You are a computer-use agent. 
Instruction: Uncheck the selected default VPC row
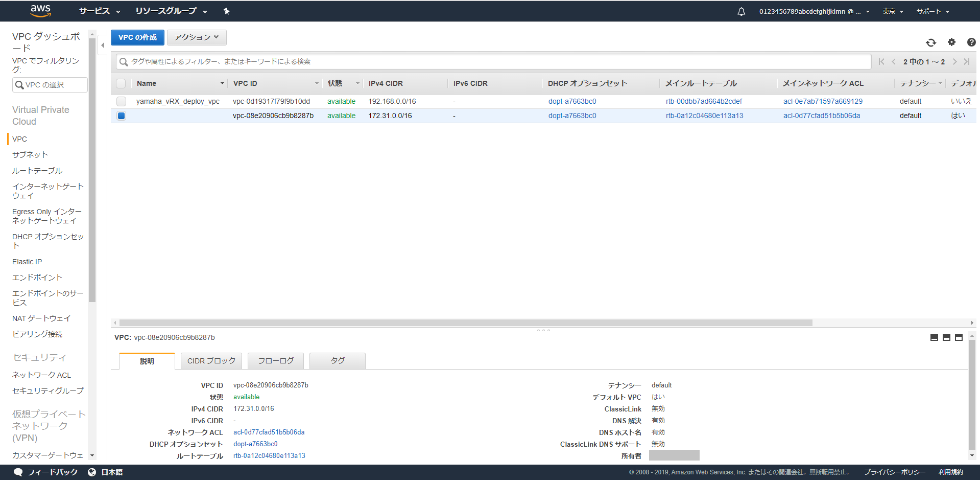121,116
